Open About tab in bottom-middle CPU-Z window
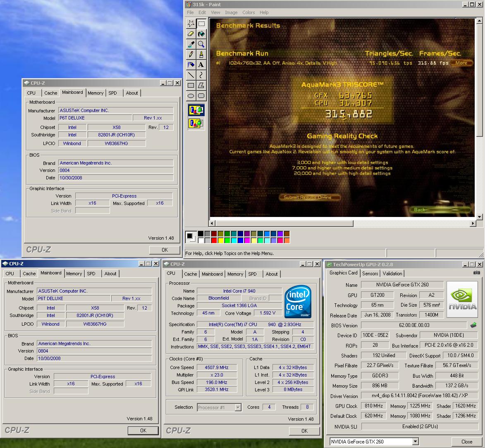 click(x=272, y=274)
